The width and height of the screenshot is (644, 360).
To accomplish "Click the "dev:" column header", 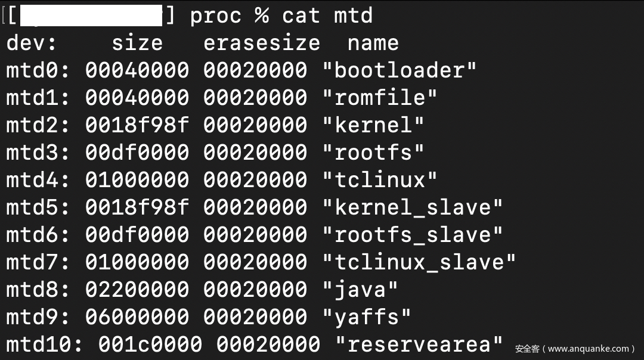I will (x=32, y=43).
